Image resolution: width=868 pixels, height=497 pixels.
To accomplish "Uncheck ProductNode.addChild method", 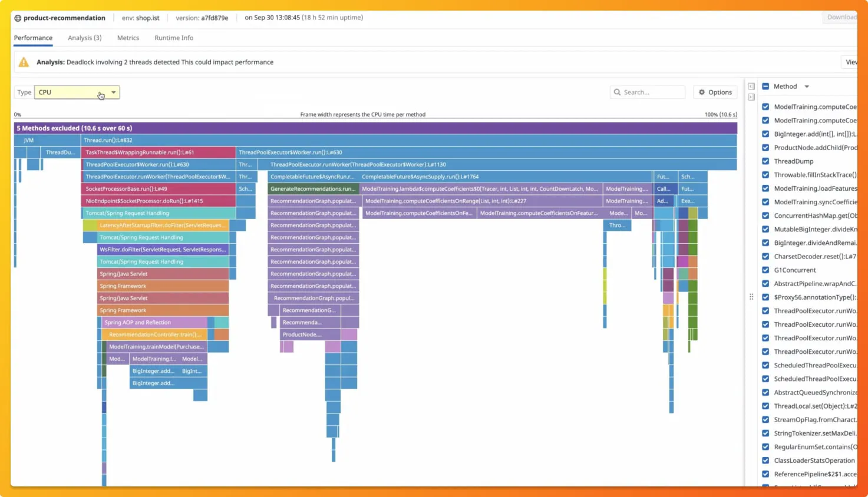I will [765, 147].
